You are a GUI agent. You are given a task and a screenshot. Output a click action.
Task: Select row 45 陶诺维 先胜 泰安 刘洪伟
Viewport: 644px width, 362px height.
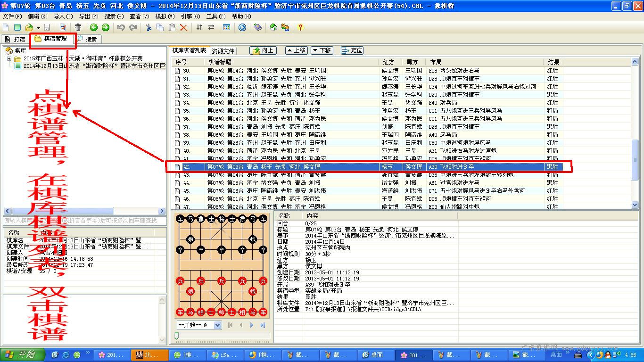pyautogui.click(x=368, y=191)
